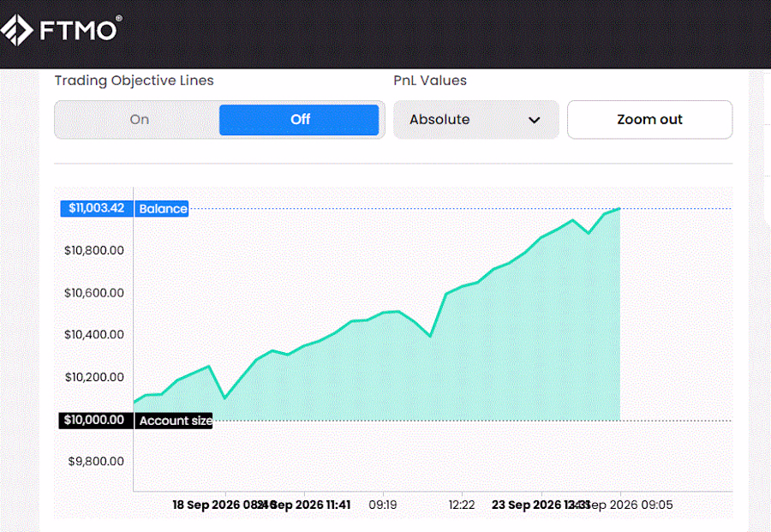Click the PnL Values heading
The width and height of the screenshot is (771, 532).
(430, 81)
